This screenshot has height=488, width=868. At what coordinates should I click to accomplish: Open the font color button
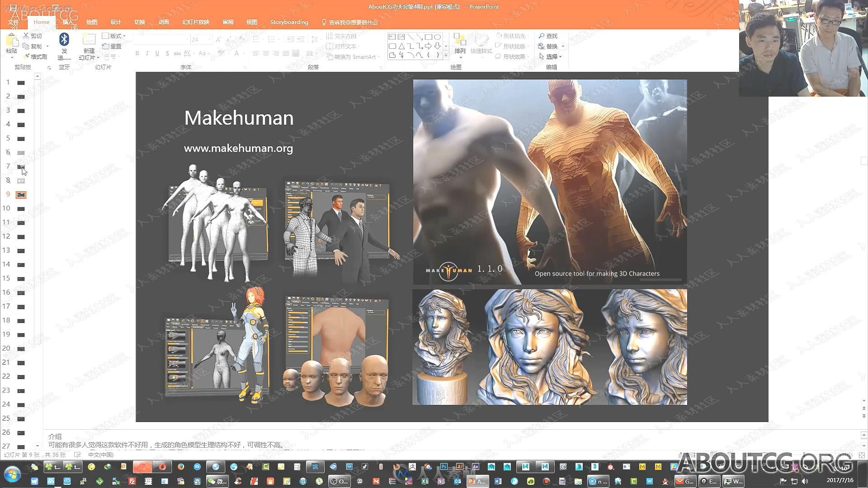click(238, 53)
